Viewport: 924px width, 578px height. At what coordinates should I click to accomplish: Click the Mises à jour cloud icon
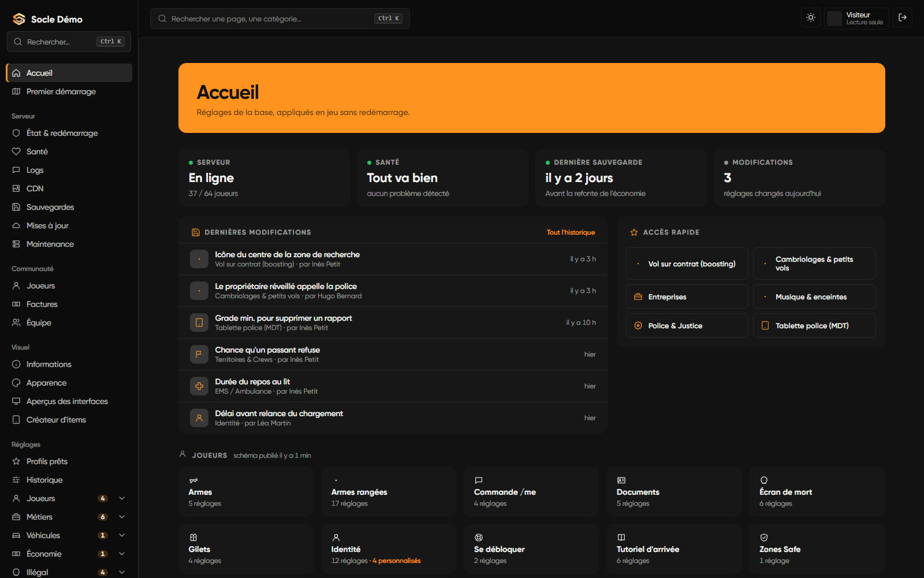(16, 225)
